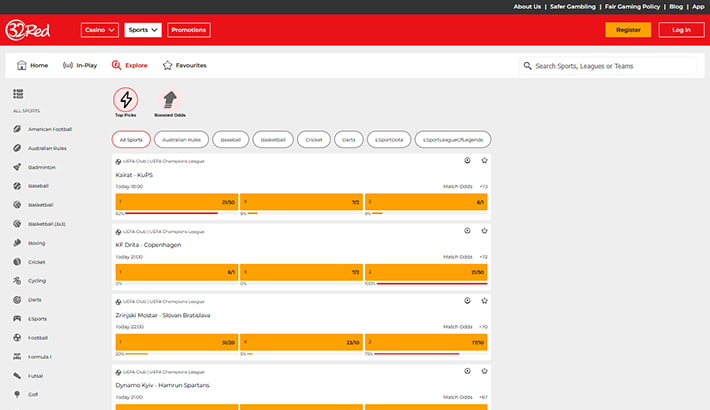Click the all sports grid icon in sidebar

click(x=18, y=94)
